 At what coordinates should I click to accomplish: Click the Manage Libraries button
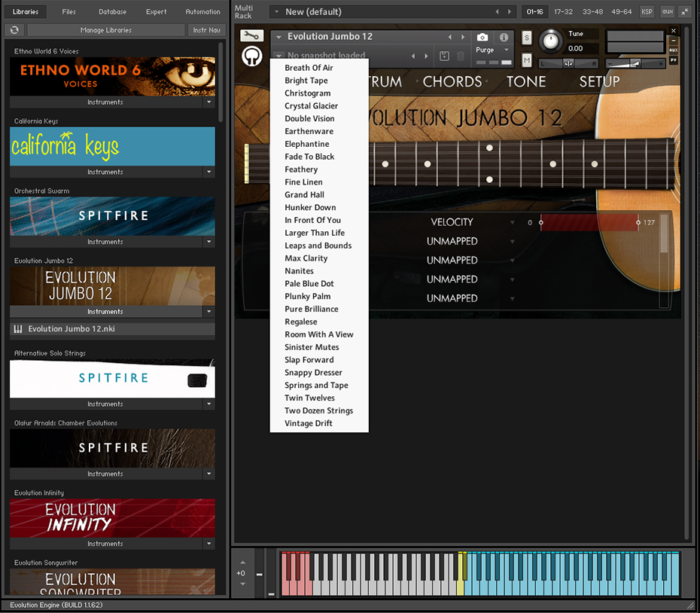pyautogui.click(x=106, y=30)
